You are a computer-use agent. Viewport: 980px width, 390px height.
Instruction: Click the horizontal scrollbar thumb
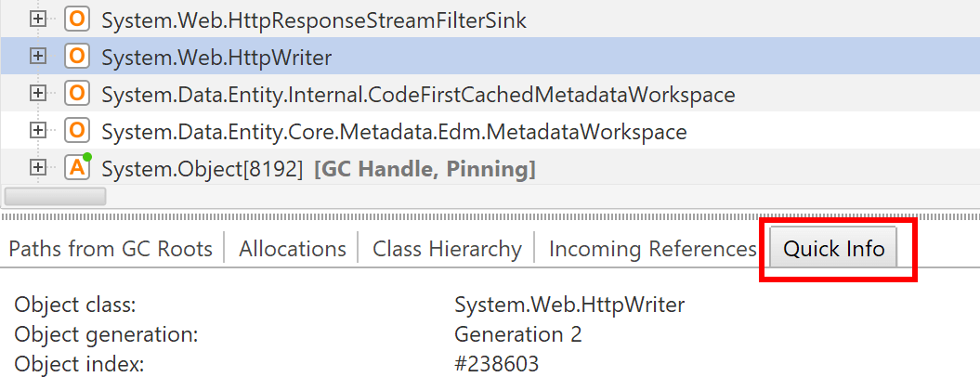point(55,196)
